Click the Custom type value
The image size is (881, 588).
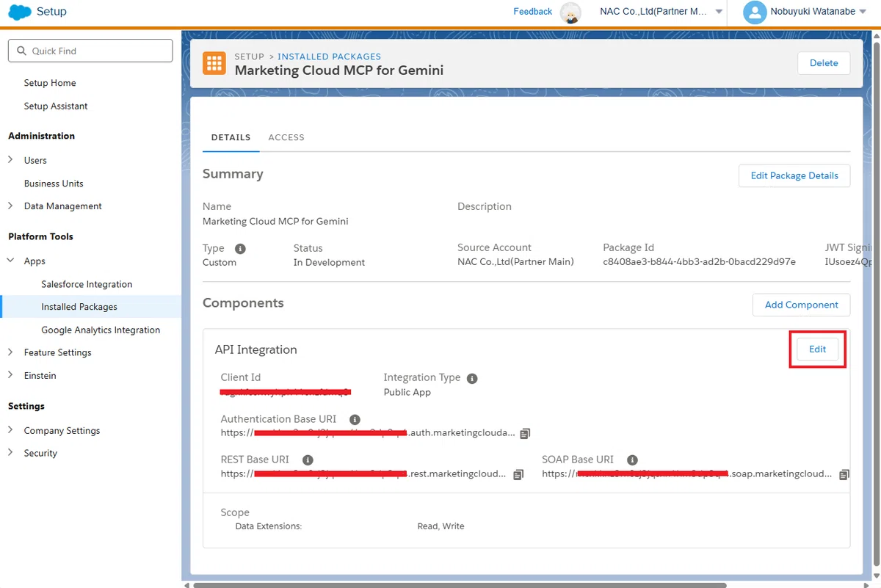(x=220, y=262)
